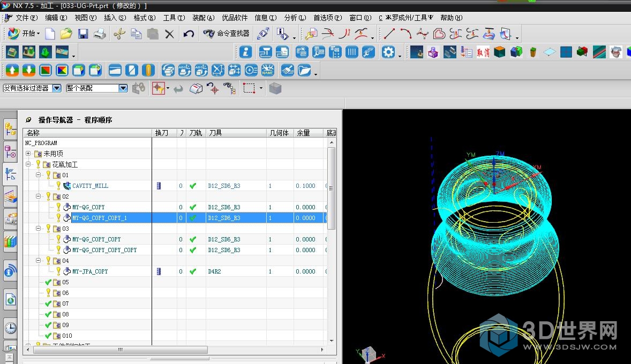Click the toolpath checkmark on the CAVITY_MILL row

pyautogui.click(x=193, y=186)
